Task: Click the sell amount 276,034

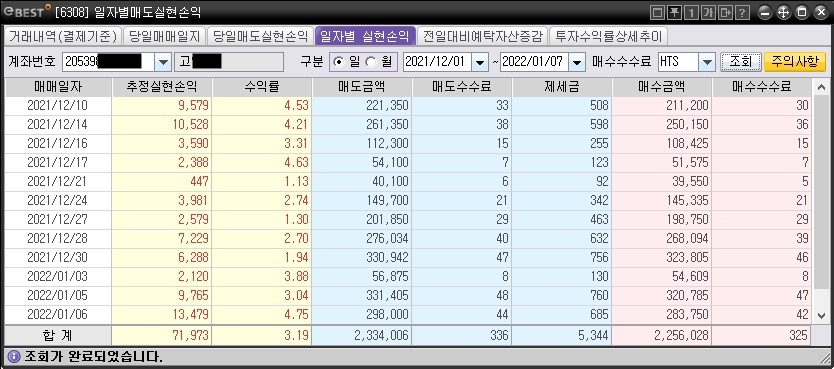Action: [387, 238]
